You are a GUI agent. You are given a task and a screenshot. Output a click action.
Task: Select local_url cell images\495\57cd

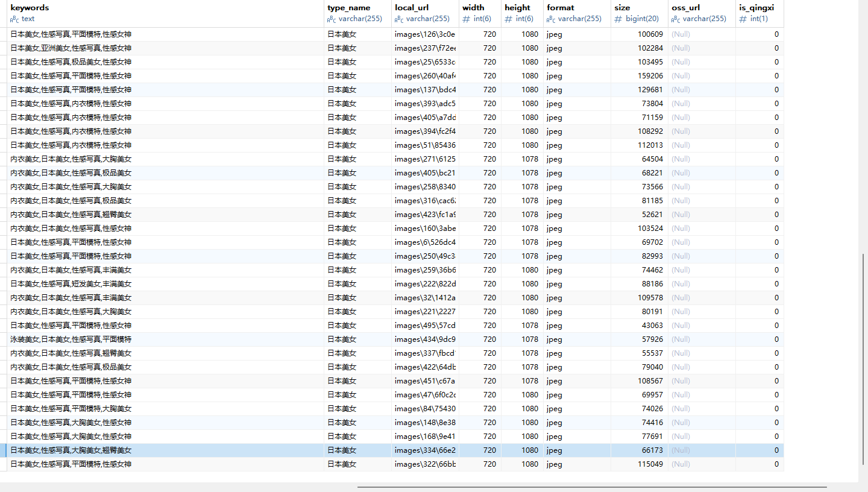click(x=426, y=326)
